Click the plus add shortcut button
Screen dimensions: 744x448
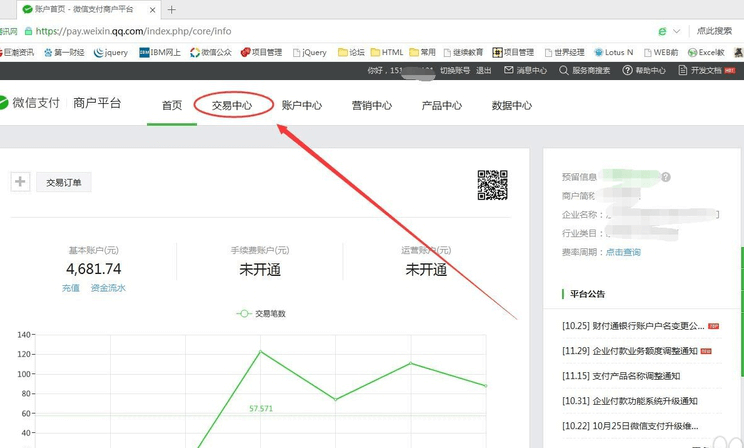tap(20, 182)
